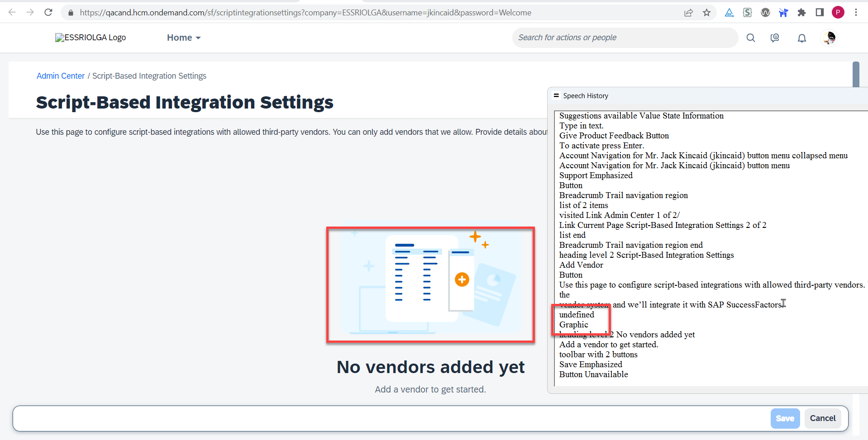Click the search for actions or people field
Image resolution: width=868 pixels, height=440 pixels.
pyautogui.click(x=625, y=38)
